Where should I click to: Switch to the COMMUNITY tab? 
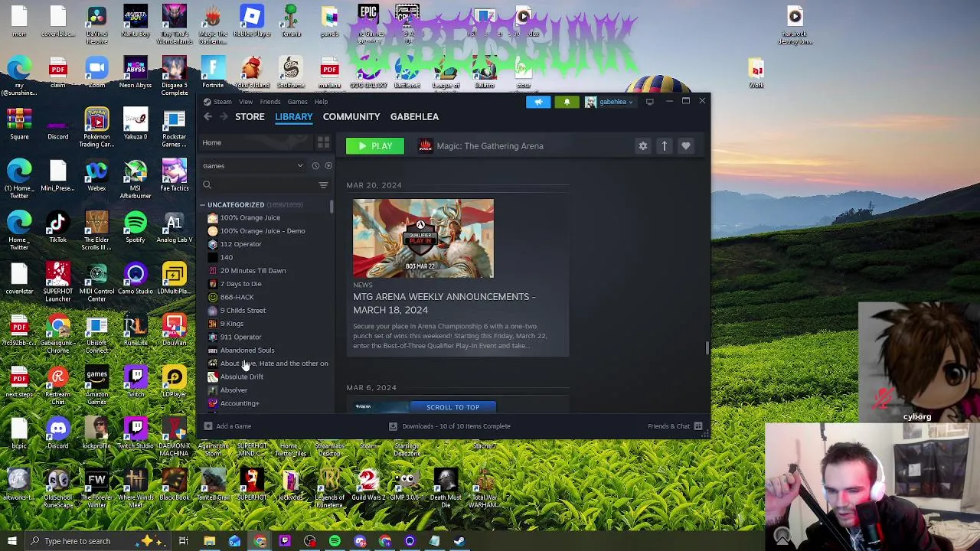point(351,116)
